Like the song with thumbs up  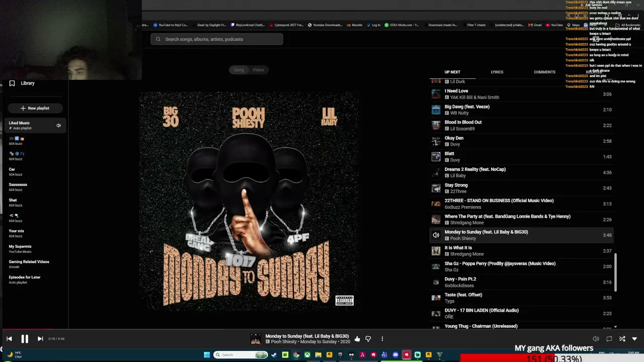(357, 339)
